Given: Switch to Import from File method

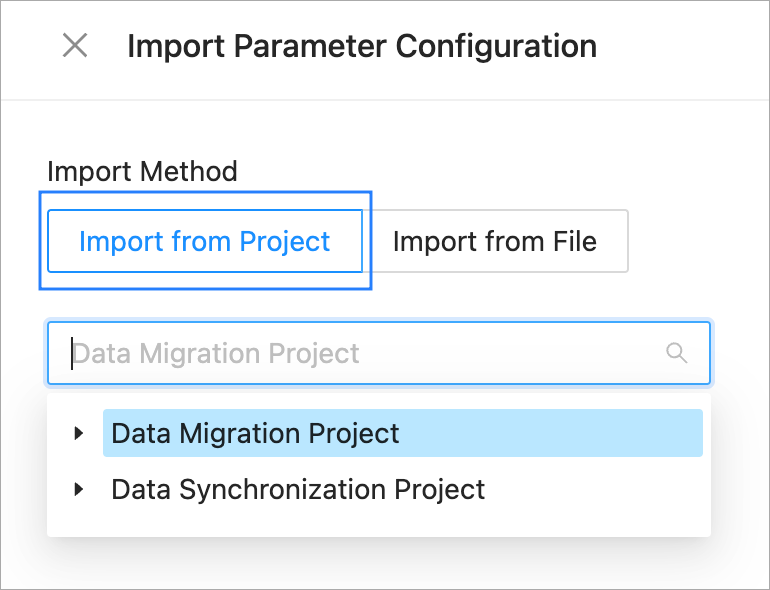Looking at the screenshot, I should click(494, 241).
